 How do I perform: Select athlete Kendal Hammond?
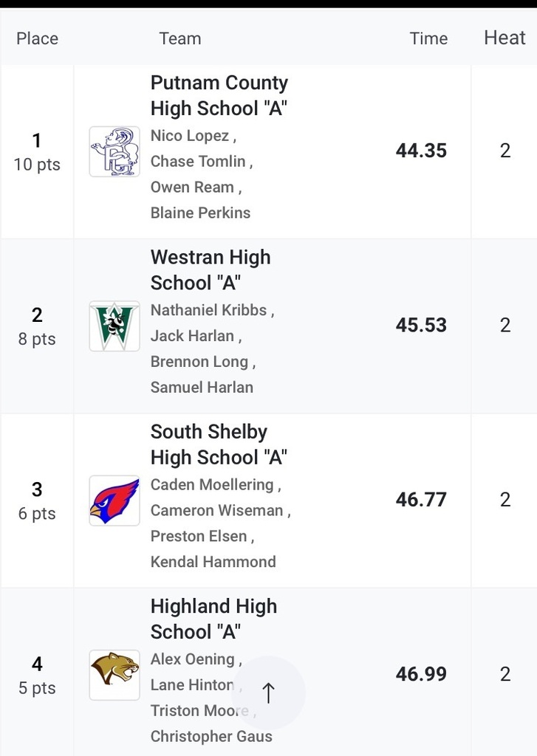pos(213,562)
